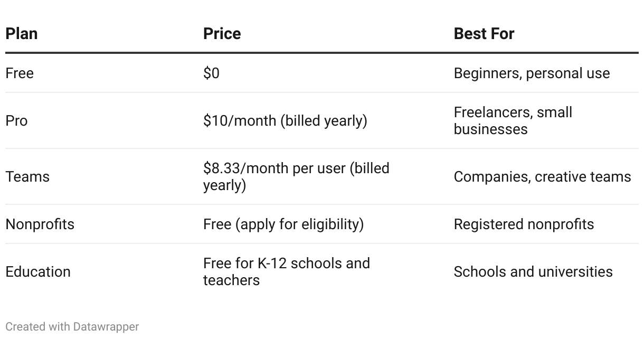Select the Teams plan name cell
The width and height of the screenshot is (644, 339).
(27, 176)
